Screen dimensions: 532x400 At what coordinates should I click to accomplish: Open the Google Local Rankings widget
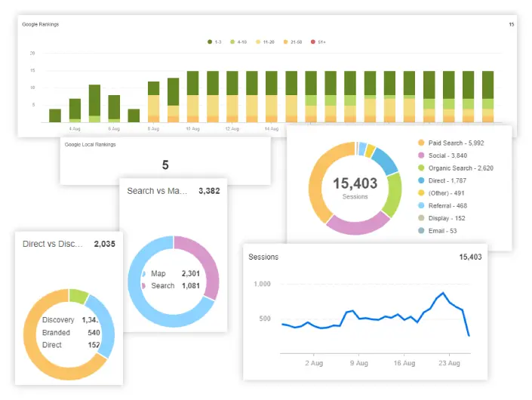90,144
